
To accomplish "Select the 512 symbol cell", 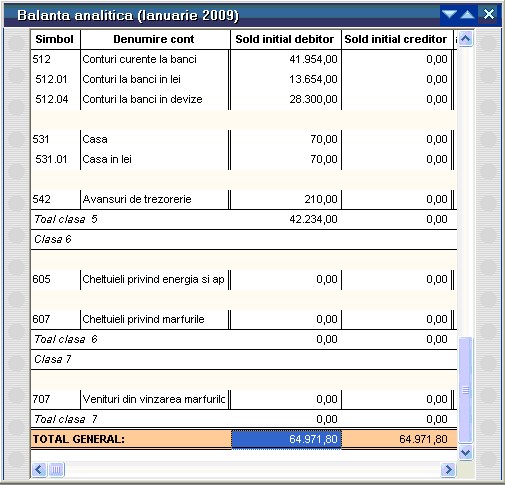I will [55, 59].
